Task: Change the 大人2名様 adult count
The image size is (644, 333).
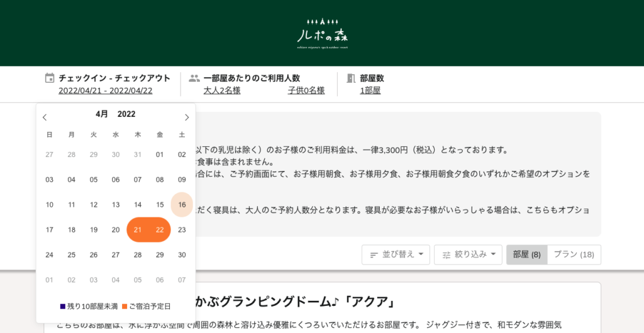Action: point(222,90)
